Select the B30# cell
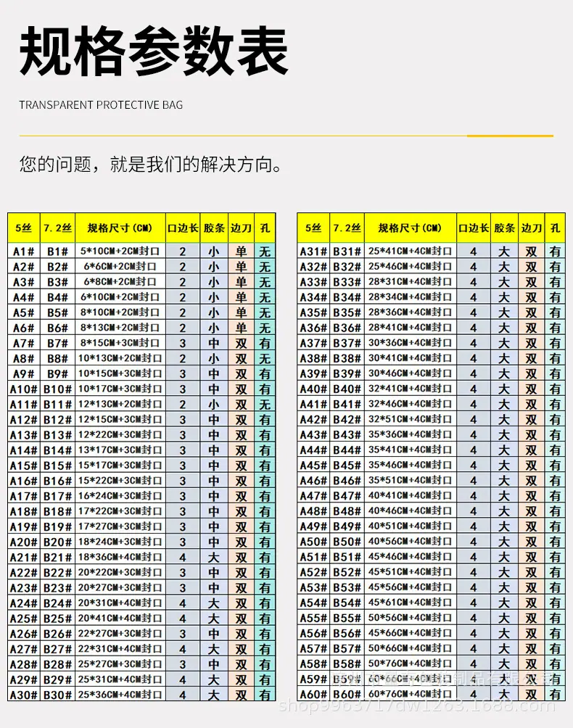 click(x=57, y=695)
